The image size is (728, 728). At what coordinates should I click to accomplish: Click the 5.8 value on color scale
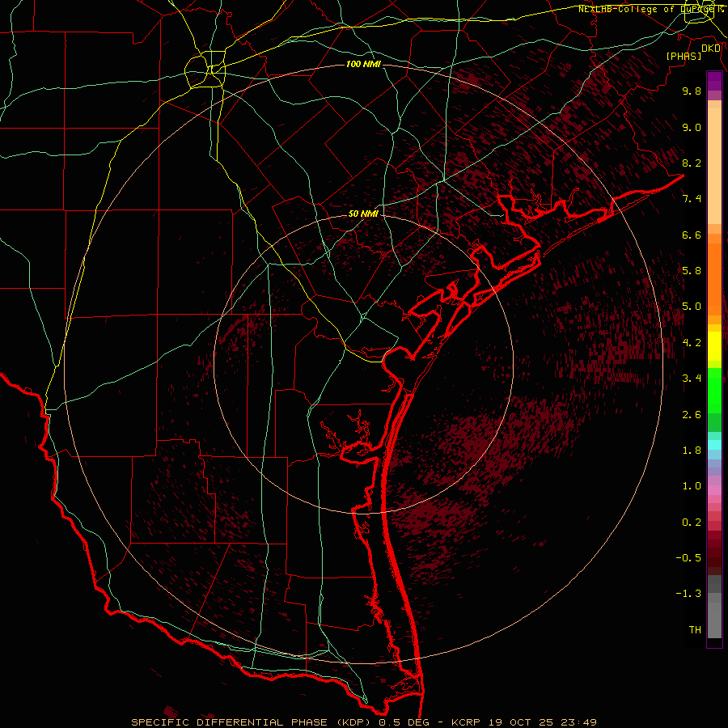point(692,271)
